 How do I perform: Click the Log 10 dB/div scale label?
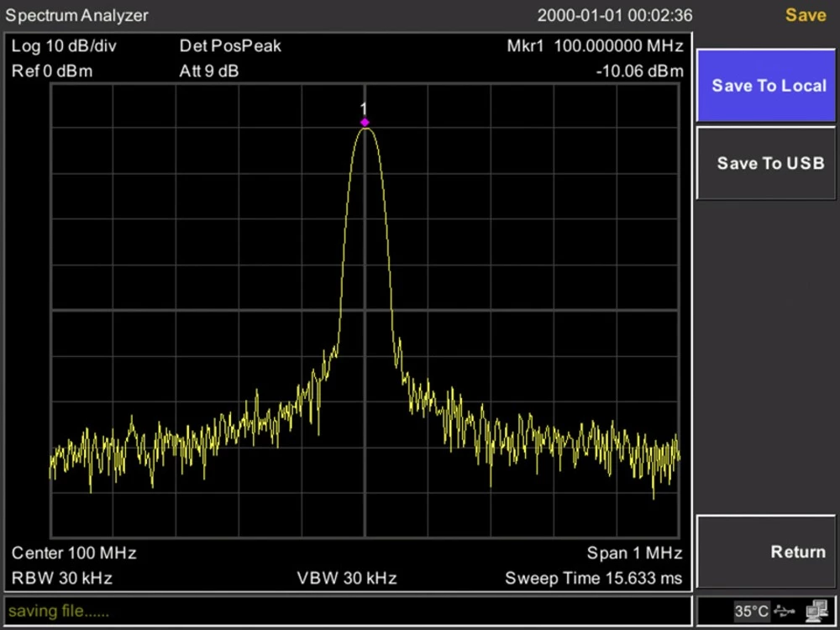coord(64,46)
